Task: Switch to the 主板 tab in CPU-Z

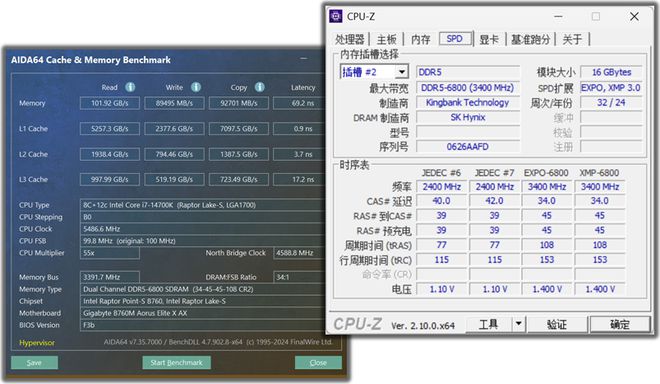Action: coord(386,40)
